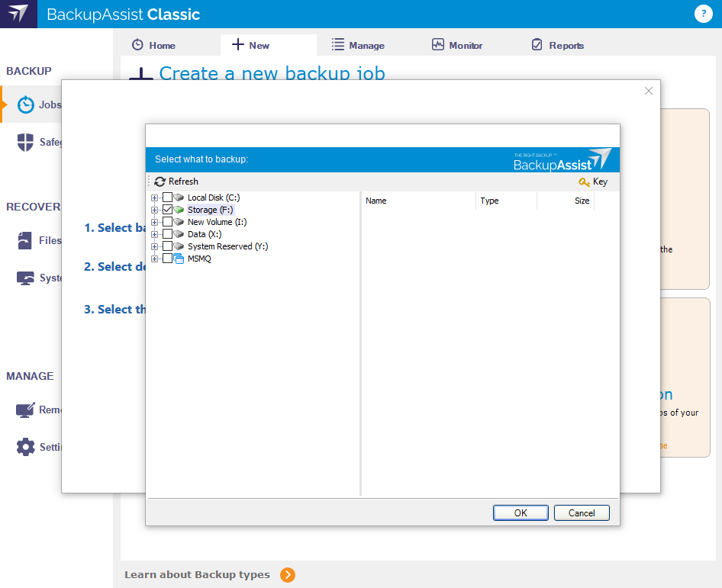
Task: Select the System Reserved (Y:) label
Action: point(227,246)
